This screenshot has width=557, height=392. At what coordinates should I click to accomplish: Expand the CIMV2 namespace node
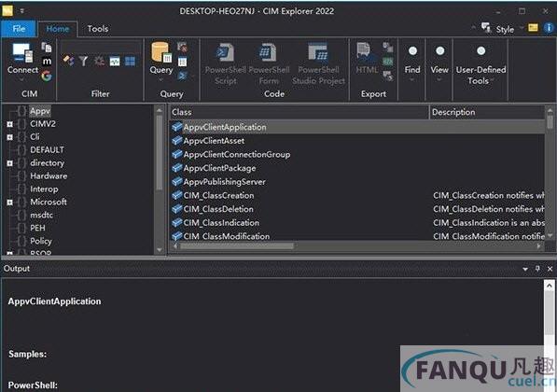pos(10,124)
